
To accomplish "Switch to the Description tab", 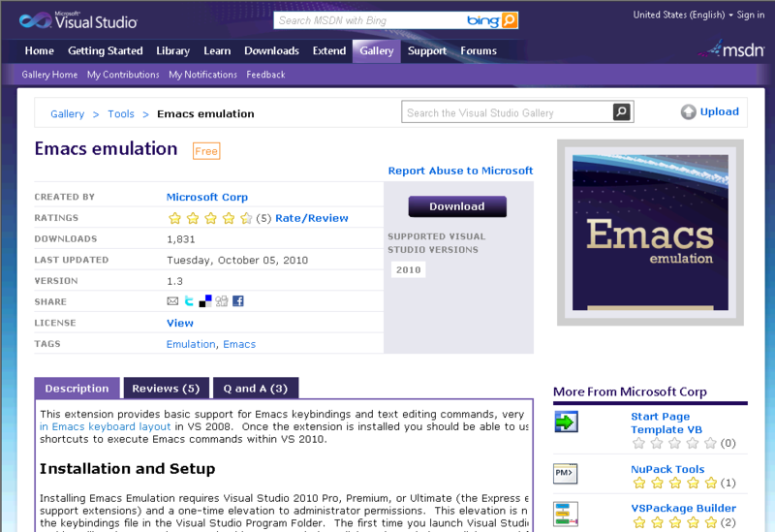I will (77, 389).
